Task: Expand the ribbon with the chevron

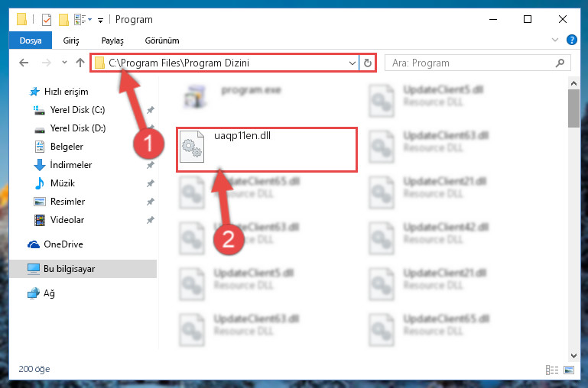Action: [555, 40]
